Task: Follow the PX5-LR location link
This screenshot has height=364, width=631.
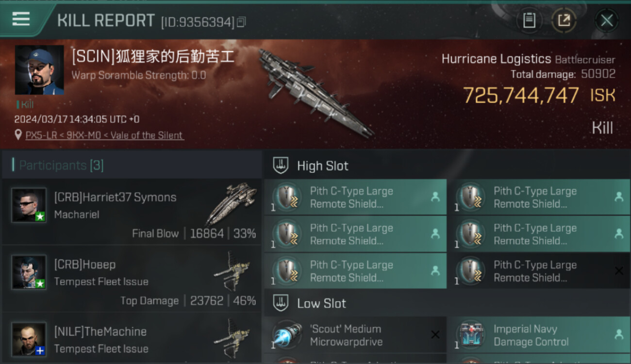Action: [104, 135]
